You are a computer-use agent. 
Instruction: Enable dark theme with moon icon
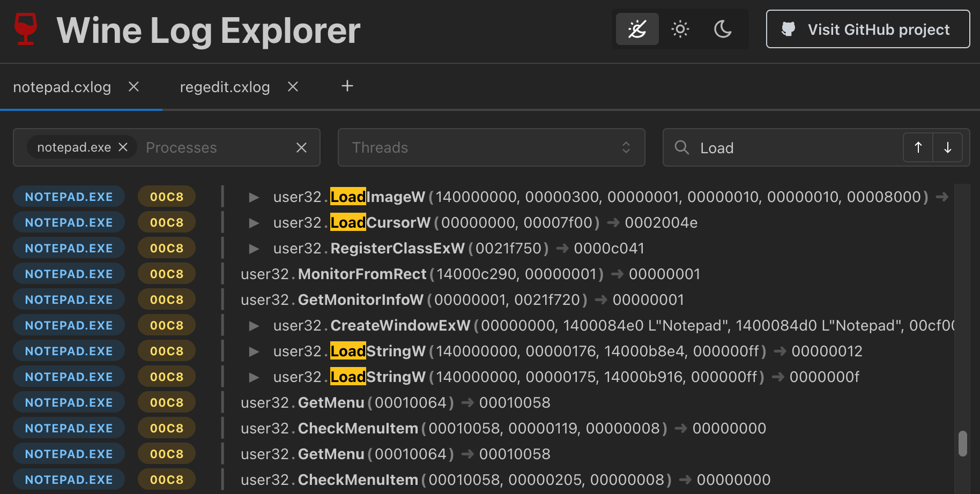coord(723,29)
